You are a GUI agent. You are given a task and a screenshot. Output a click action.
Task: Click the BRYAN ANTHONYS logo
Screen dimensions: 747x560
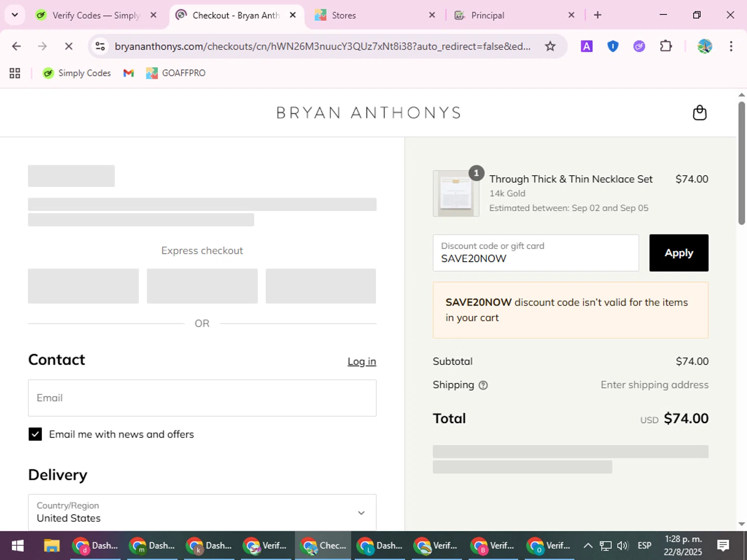pyautogui.click(x=369, y=113)
